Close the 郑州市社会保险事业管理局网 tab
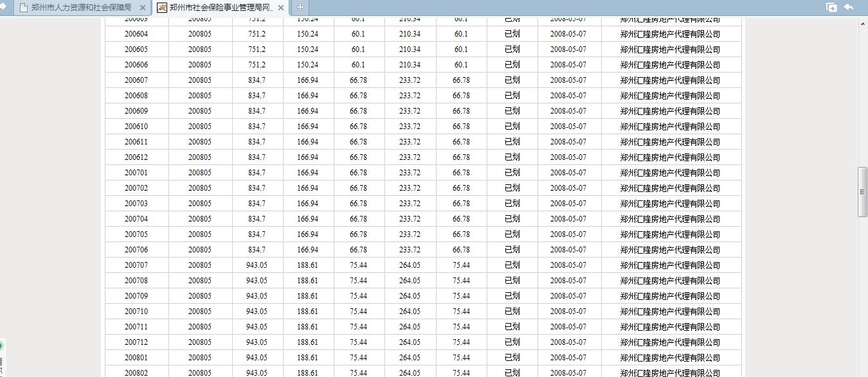Viewport: 868px width, 377px height. click(281, 8)
